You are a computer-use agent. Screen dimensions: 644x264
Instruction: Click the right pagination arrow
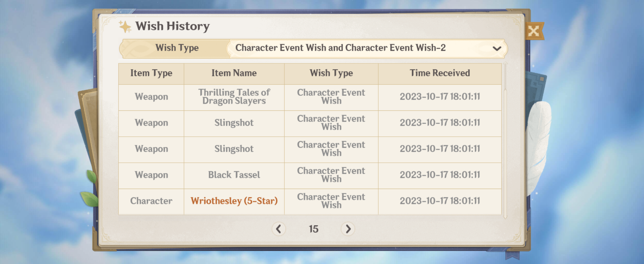coord(348,229)
